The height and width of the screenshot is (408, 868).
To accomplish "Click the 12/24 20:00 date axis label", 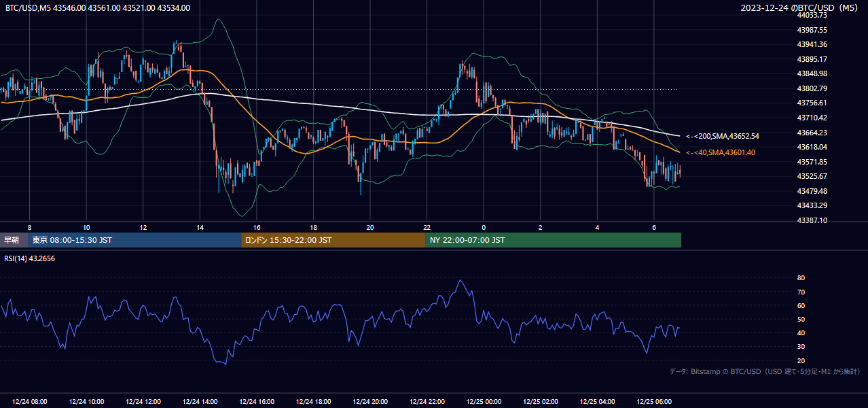I will pyautogui.click(x=369, y=402).
